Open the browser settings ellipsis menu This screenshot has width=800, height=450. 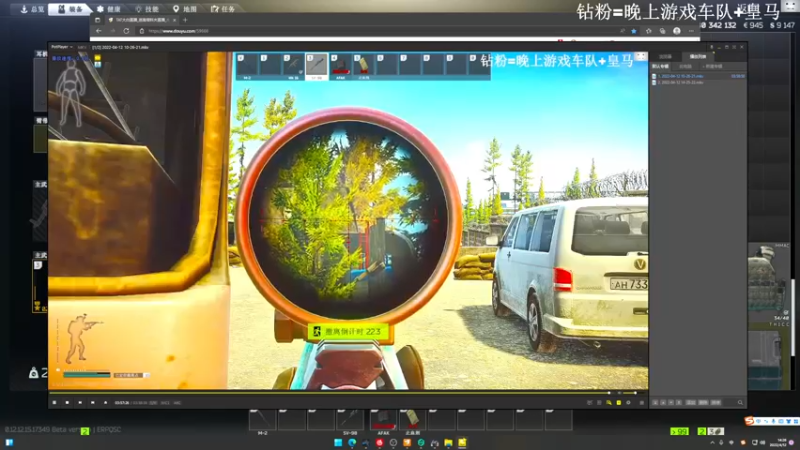691,31
